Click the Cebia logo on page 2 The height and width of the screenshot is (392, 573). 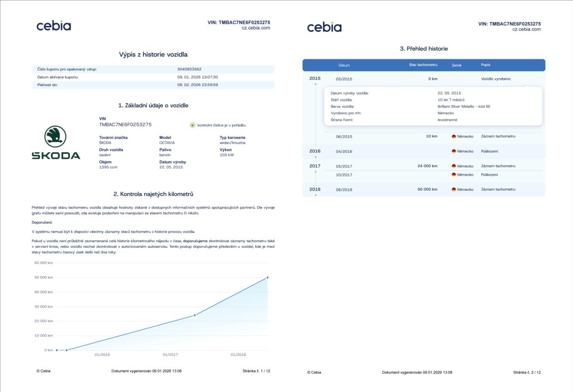(324, 27)
